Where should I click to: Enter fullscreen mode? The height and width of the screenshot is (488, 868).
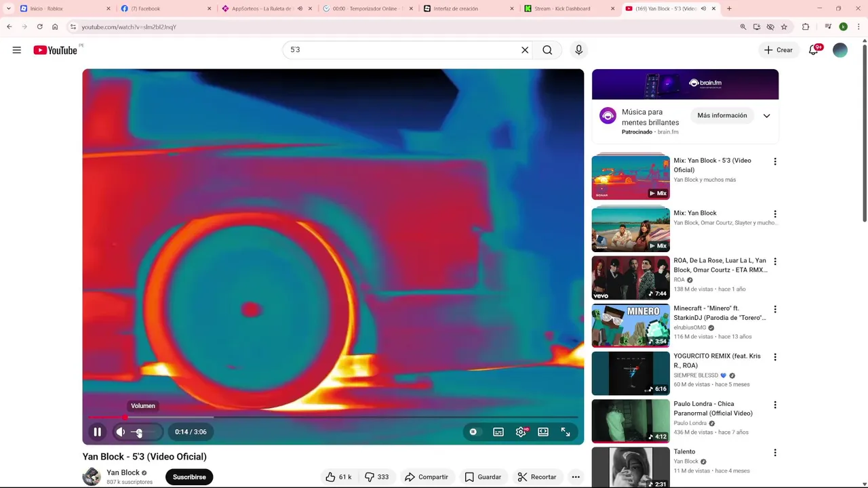tap(566, 432)
